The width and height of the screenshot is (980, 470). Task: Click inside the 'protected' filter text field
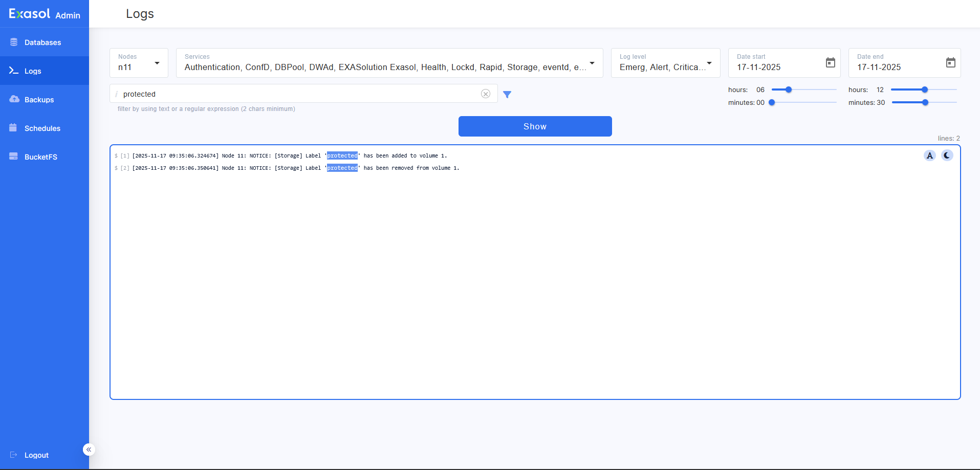pos(256,94)
